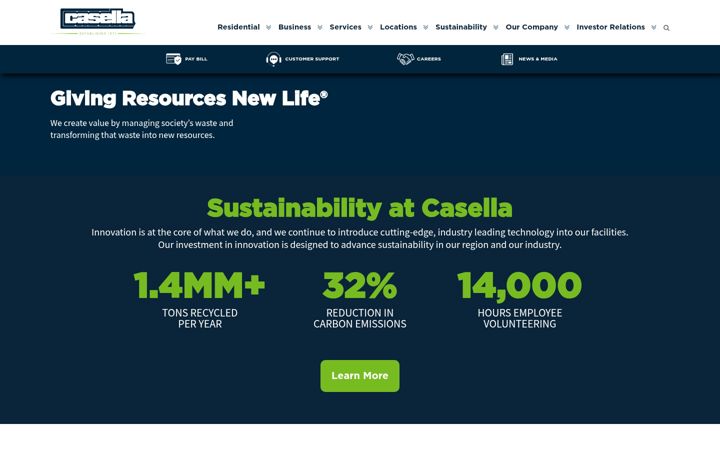Screen dimensions: 720x450
Task: Click the Pay Bill card icon
Action: pyautogui.click(x=174, y=59)
